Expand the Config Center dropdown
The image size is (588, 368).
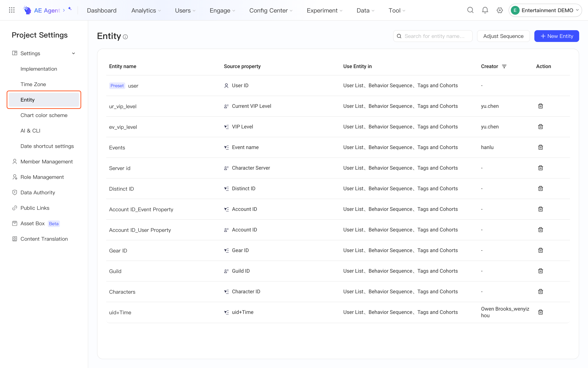click(271, 10)
